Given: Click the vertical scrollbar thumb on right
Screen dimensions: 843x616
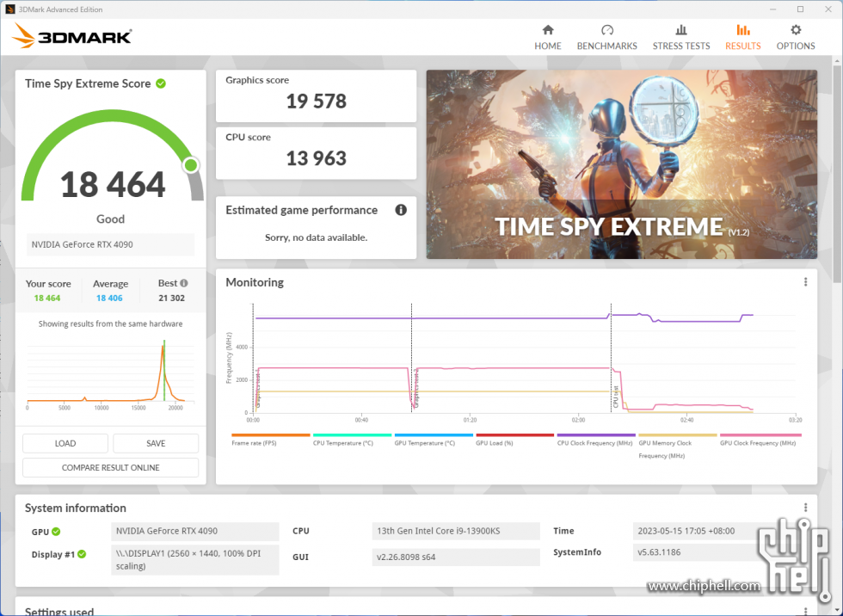Looking at the screenshot, I should point(837,172).
